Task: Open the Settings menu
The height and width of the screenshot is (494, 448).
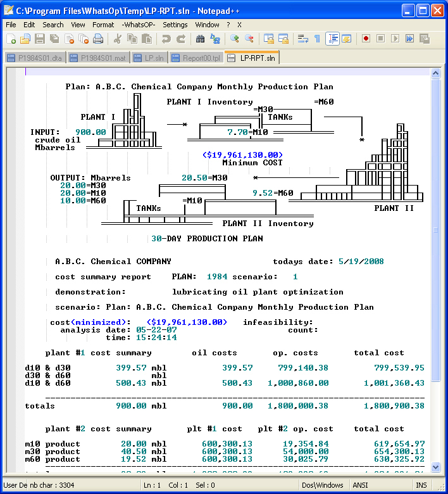Action: coord(175,25)
